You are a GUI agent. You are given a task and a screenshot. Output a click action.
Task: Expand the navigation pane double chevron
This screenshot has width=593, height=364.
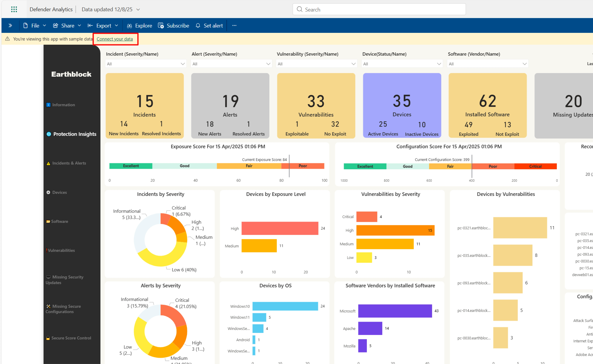(x=10, y=26)
